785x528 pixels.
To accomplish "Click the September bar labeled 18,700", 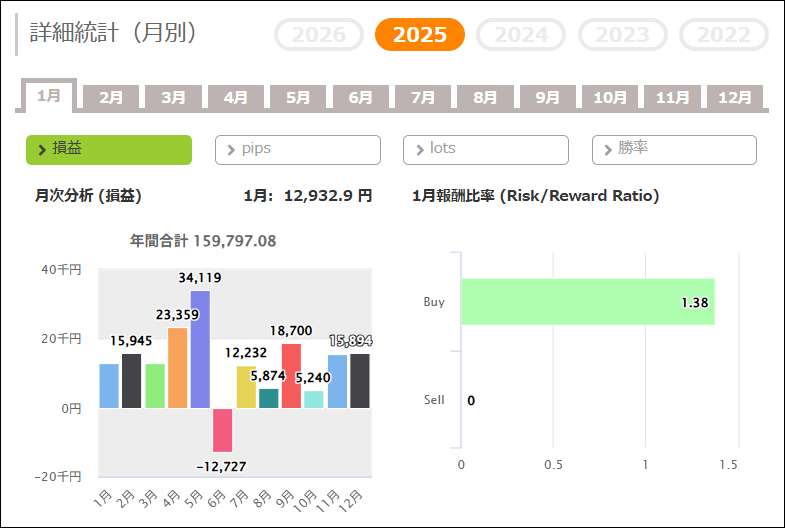I will tap(291, 375).
